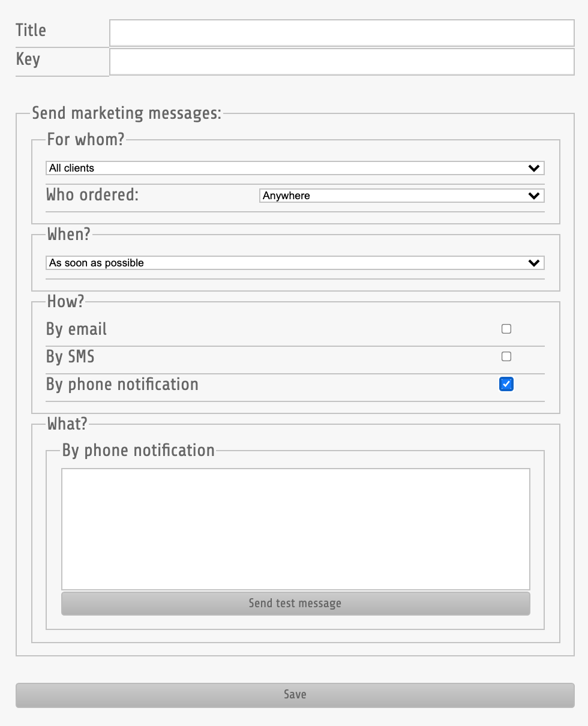Screen dimensions: 588x726
Task: Open the As soon as possible dropdown
Action: pos(295,263)
